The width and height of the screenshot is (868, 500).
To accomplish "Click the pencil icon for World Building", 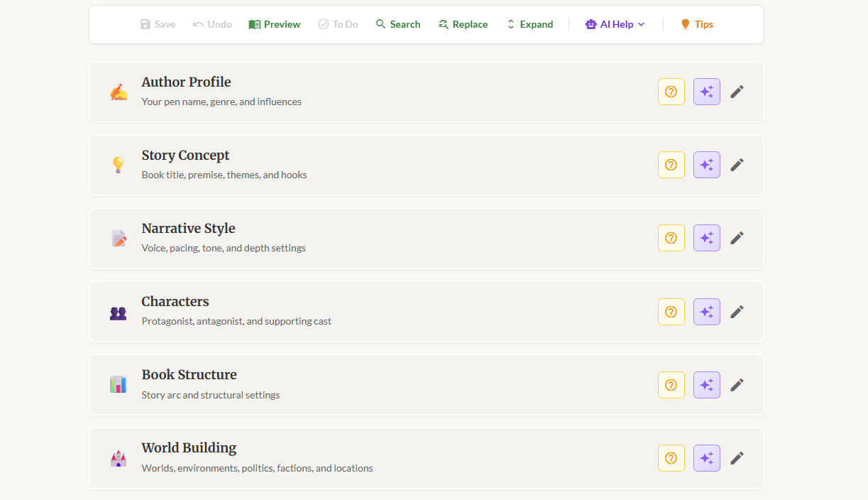I will pos(737,457).
